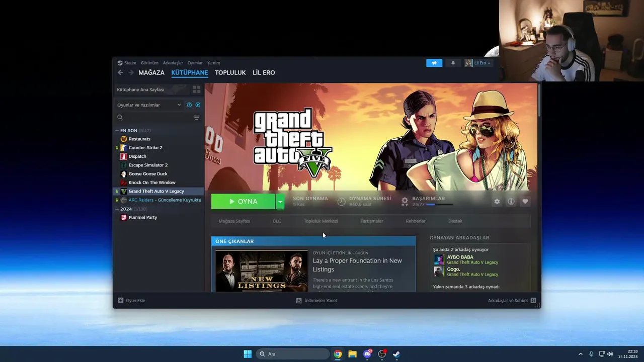Viewport: 644px width, 362px height.
Task: Add GTA V to favorites with heart
Action: coord(525,201)
